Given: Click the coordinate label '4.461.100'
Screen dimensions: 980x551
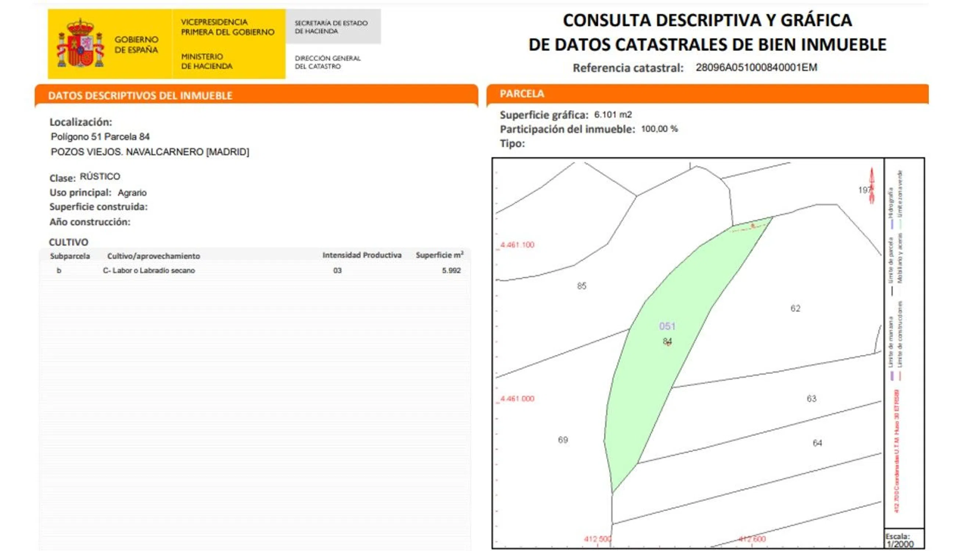Looking at the screenshot, I should (517, 245).
